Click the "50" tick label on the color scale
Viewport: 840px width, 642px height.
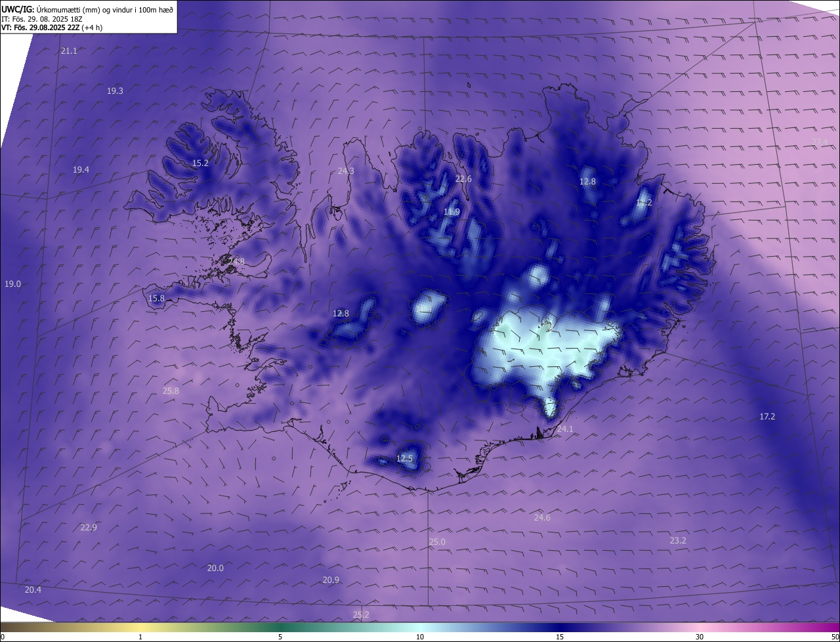[835, 637]
